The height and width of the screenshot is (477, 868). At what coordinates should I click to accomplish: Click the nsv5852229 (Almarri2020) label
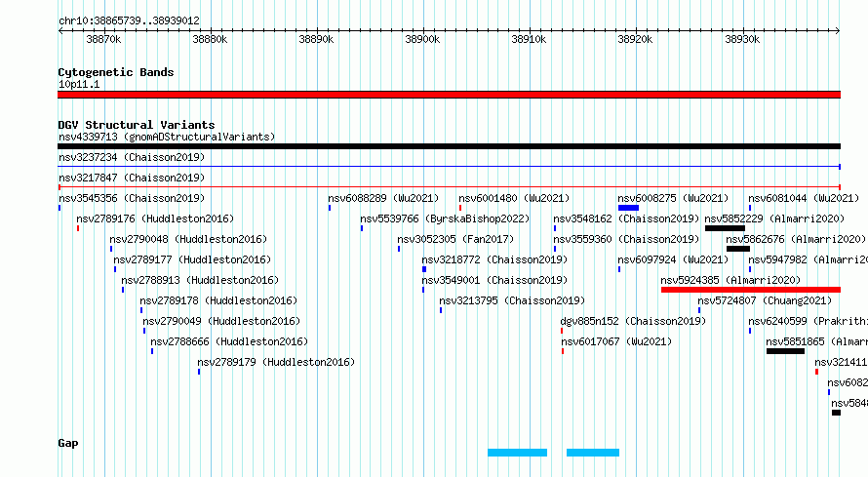774,219
